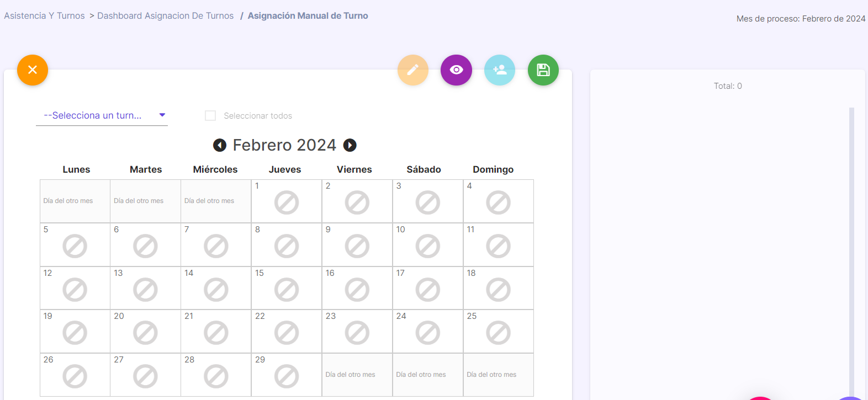This screenshot has height=400, width=868.
Task: Go to next month arrow
Action: point(350,145)
